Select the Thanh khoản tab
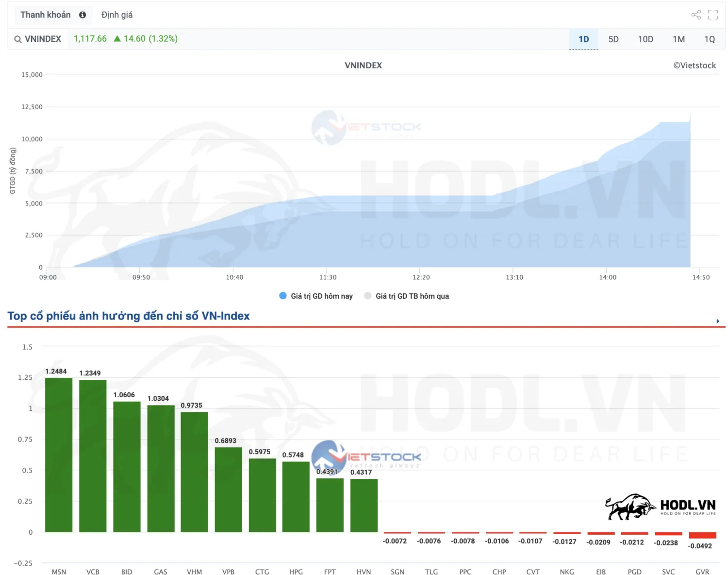This screenshot has height=575, width=728. [46, 15]
